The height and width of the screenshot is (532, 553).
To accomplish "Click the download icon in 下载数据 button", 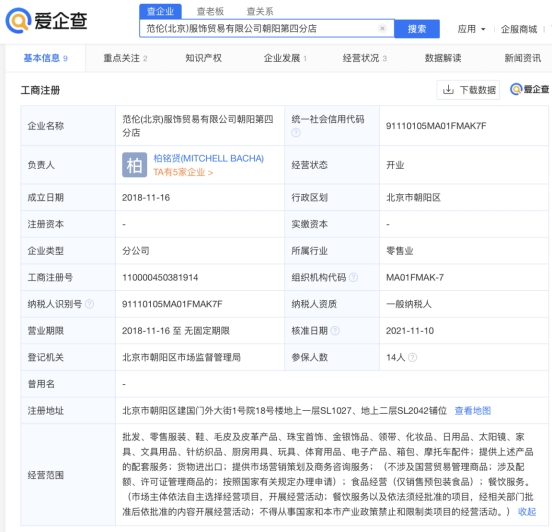I will pyautogui.click(x=448, y=90).
